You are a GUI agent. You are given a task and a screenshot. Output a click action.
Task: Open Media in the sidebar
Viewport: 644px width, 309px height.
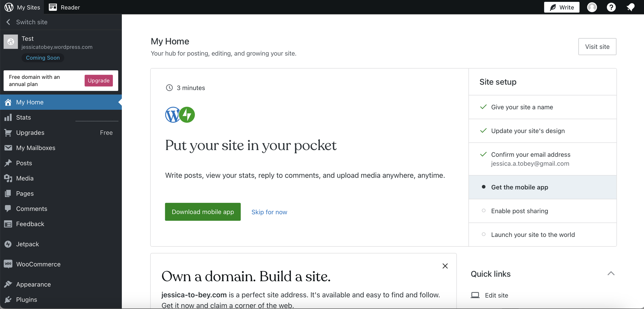(x=61, y=178)
